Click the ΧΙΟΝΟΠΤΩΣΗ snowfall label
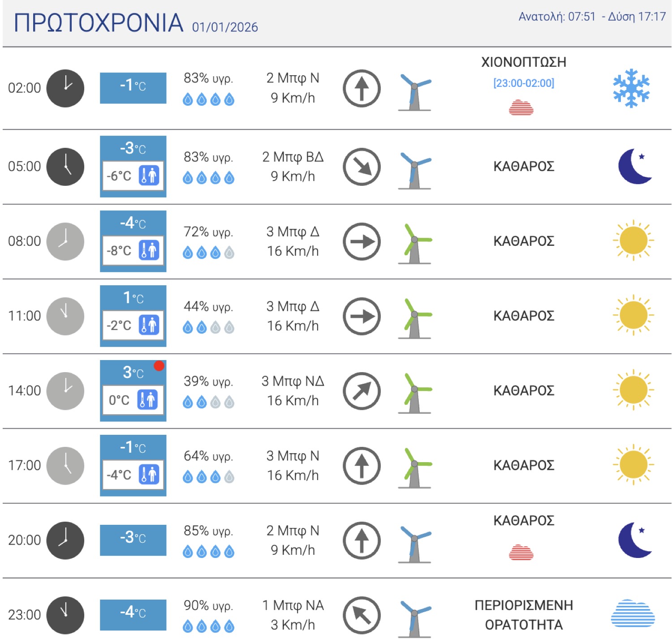The height and width of the screenshot is (639, 672). point(523,62)
